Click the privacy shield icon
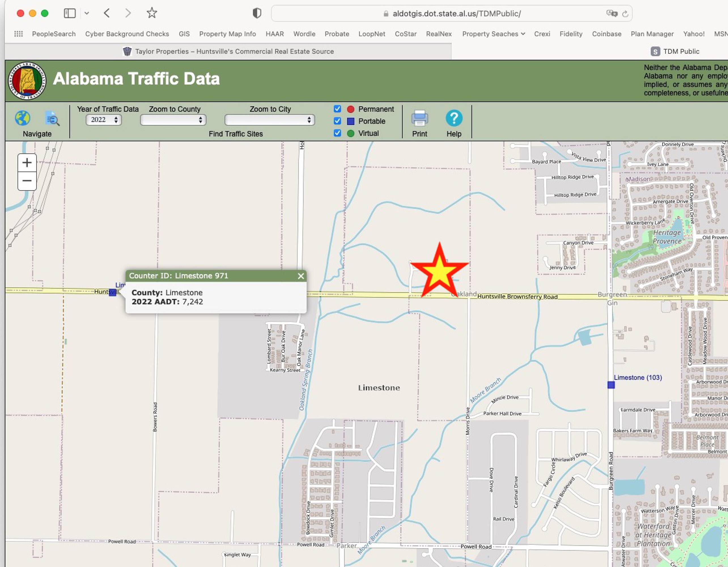Screen dimensions: 728x567 click(x=257, y=13)
